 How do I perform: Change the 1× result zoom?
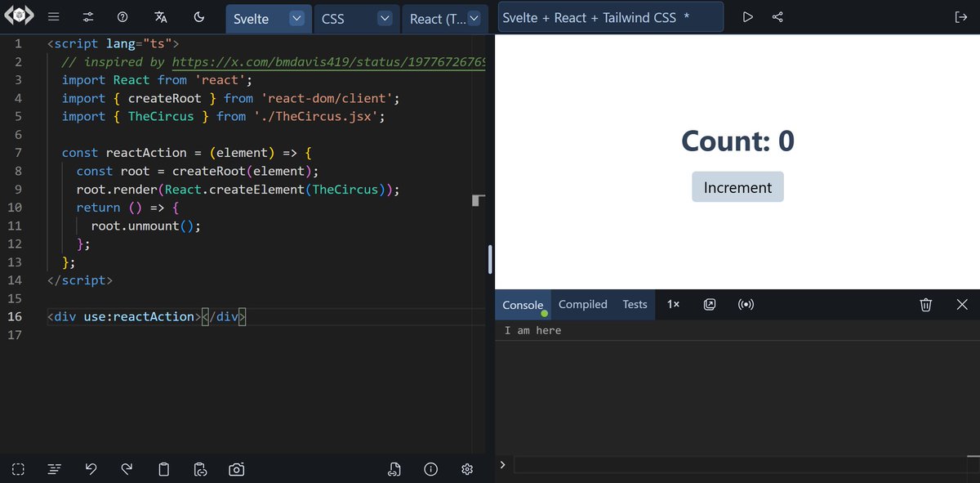[x=673, y=304]
